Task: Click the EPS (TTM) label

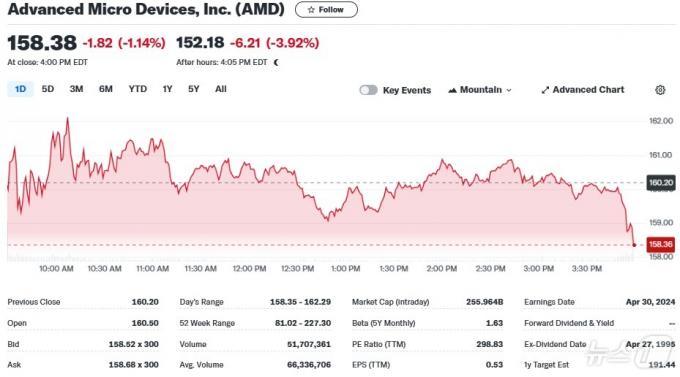Action: coord(371,365)
